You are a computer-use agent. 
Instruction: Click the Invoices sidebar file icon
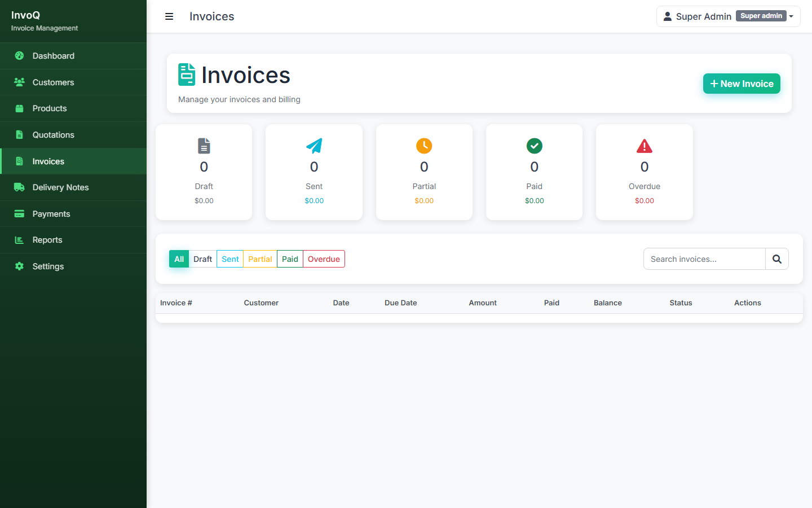tap(19, 161)
